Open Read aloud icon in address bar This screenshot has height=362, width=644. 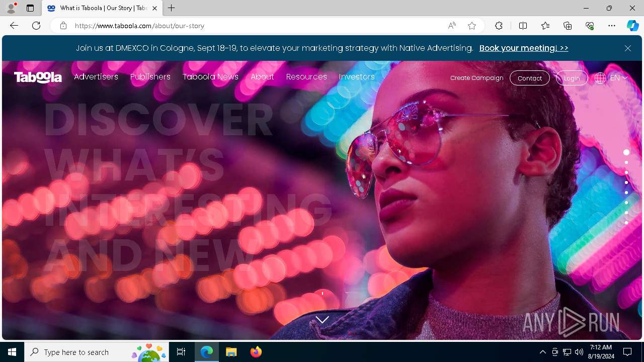452,26
